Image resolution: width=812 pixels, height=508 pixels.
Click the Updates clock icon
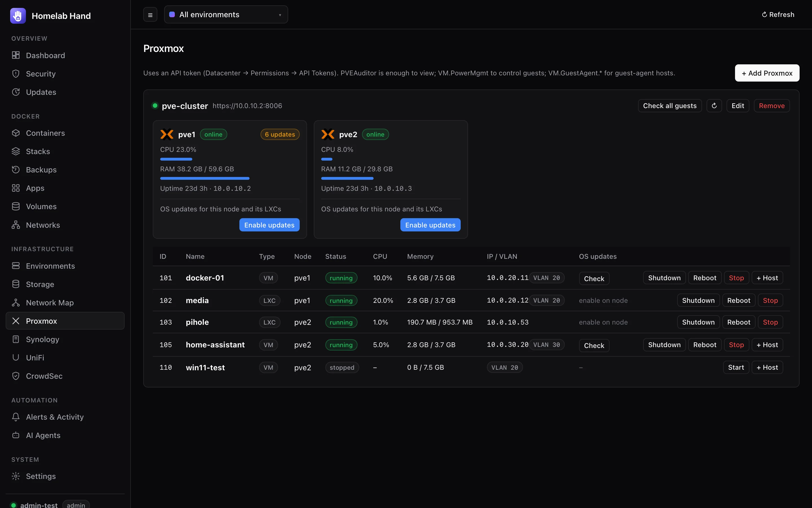pos(16,92)
